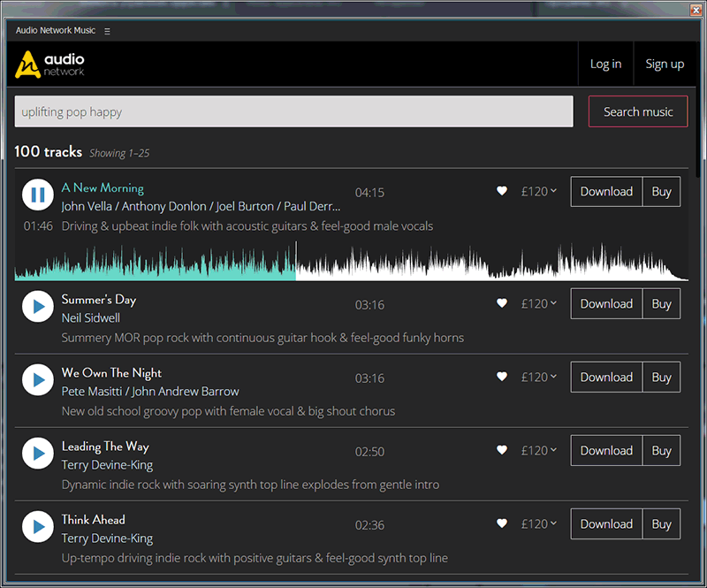Viewport: 707px width, 588px height.
Task: Buy We Own The Night
Action: tap(661, 377)
